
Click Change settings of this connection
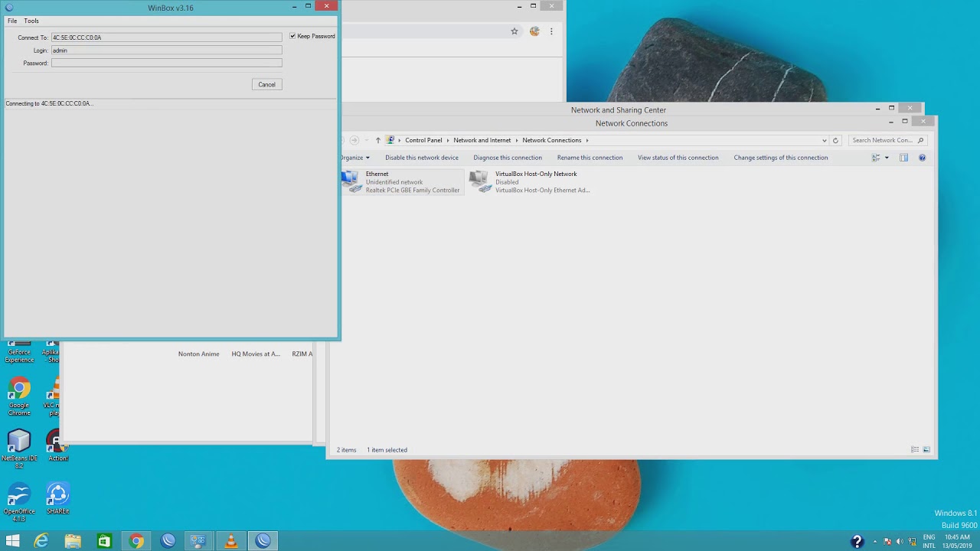coord(781,158)
